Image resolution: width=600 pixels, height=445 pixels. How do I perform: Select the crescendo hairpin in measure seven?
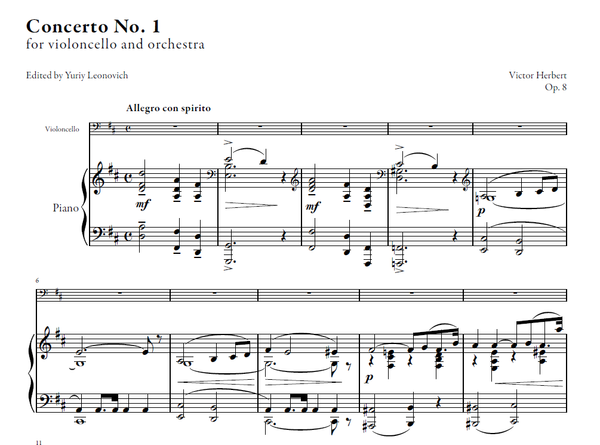(216, 382)
